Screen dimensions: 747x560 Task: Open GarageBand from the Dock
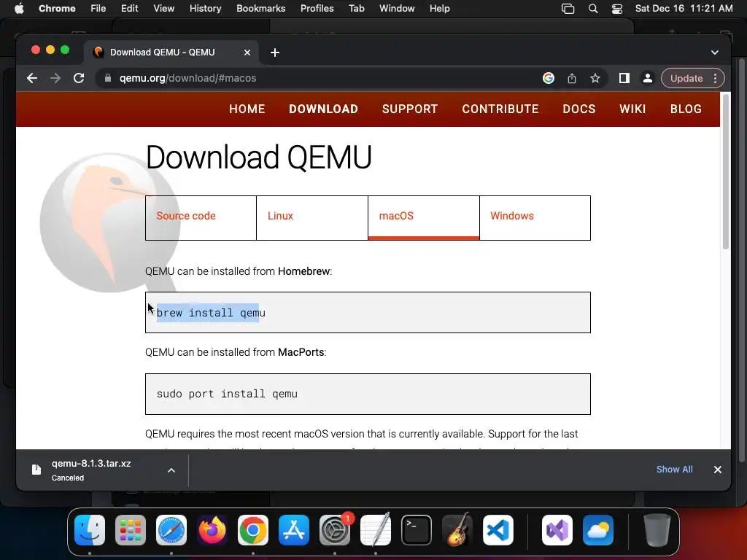457,530
